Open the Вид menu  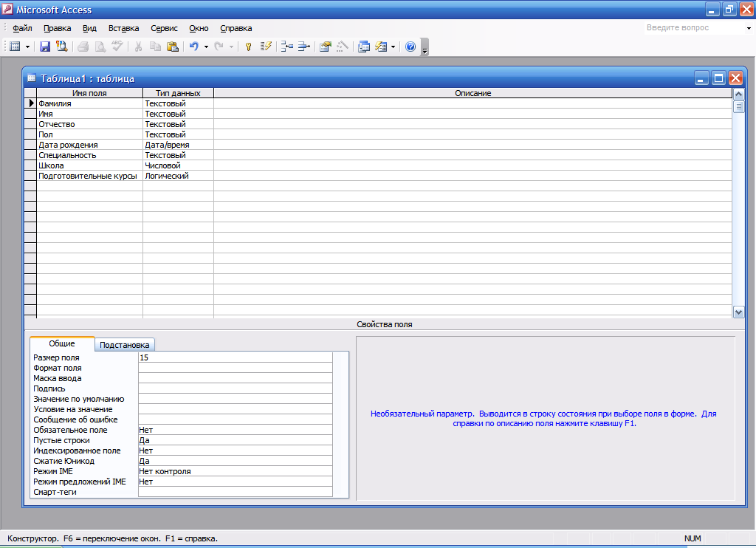coord(89,28)
